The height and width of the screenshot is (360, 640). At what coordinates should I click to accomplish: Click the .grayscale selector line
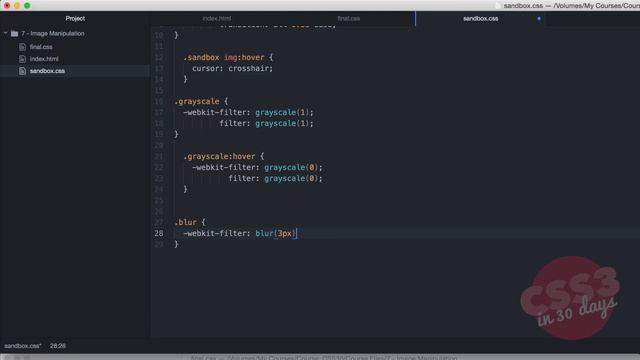click(x=201, y=101)
